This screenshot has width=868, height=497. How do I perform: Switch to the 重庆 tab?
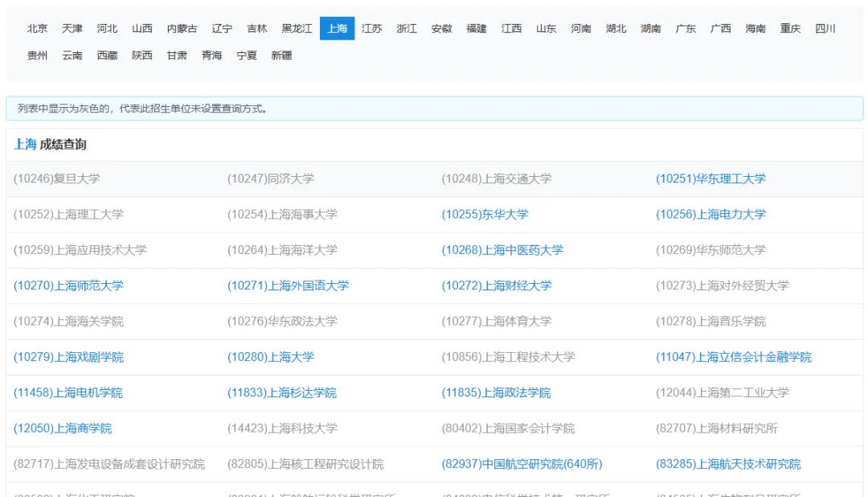(x=791, y=28)
